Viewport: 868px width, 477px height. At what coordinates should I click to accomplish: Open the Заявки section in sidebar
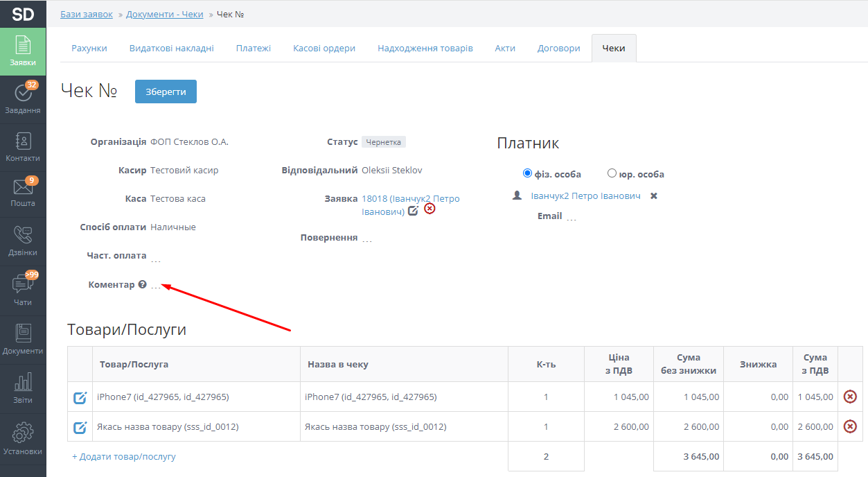(23, 51)
